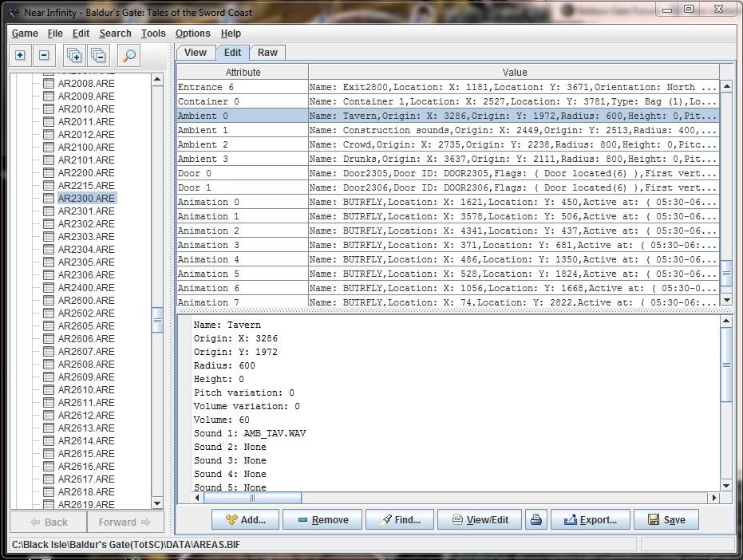This screenshot has width=743, height=560.
Task: Select AR2215.ARE in the resource tree
Action: click(86, 185)
